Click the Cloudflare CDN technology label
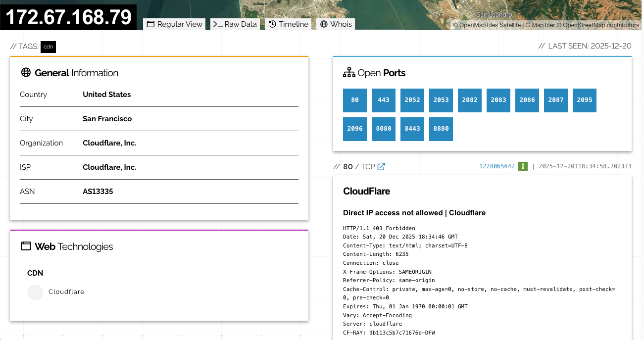 66,292
